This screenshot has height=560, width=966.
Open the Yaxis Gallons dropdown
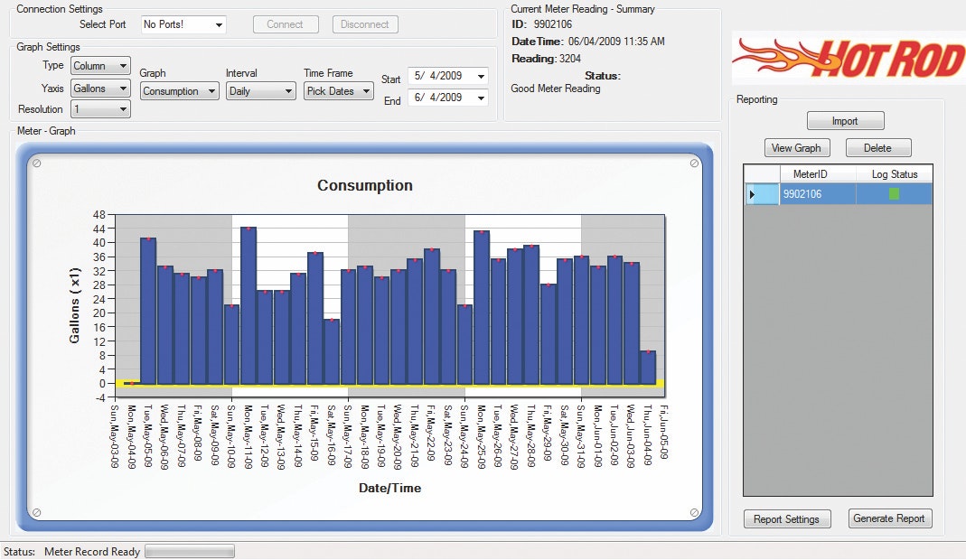[x=98, y=89]
